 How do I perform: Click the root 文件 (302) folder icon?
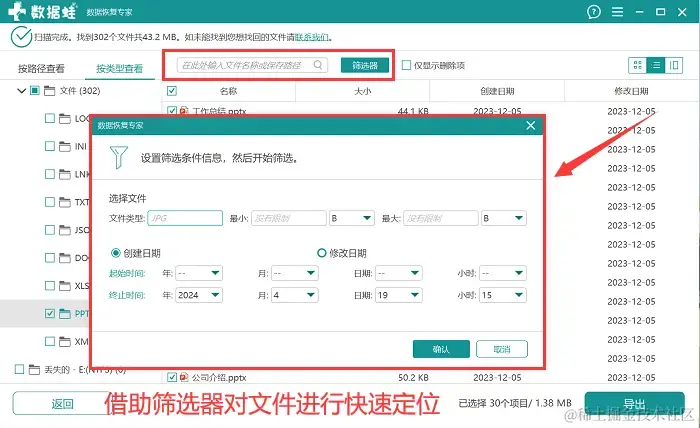(x=49, y=91)
